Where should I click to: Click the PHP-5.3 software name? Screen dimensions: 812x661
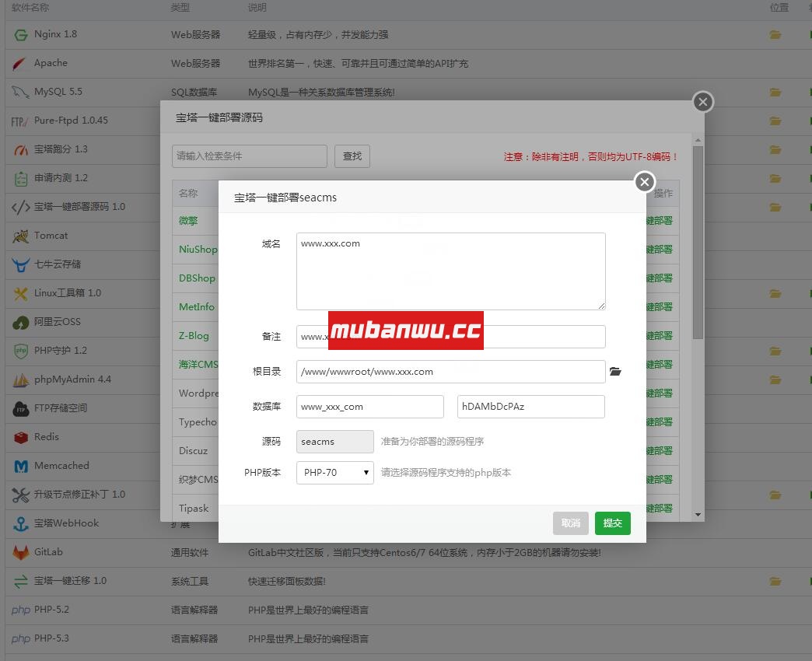pyautogui.click(x=51, y=638)
